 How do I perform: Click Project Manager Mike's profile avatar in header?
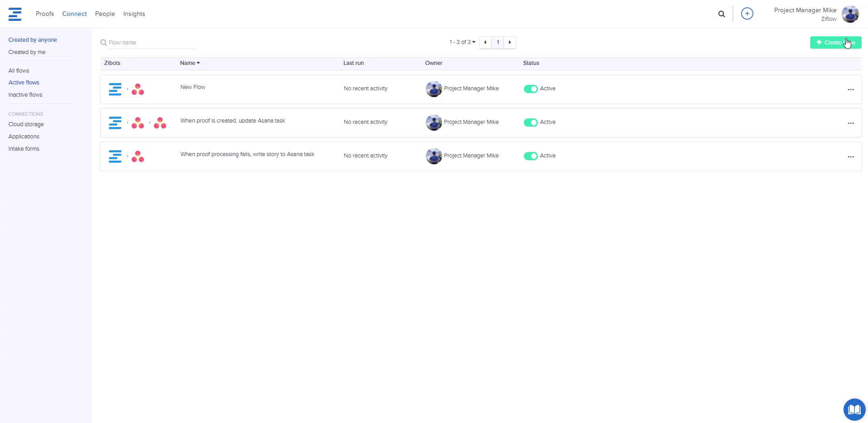tap(850, 14)
